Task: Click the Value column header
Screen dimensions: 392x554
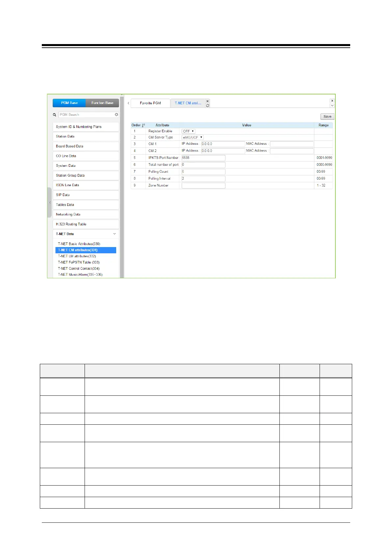Action: point(247,125)
